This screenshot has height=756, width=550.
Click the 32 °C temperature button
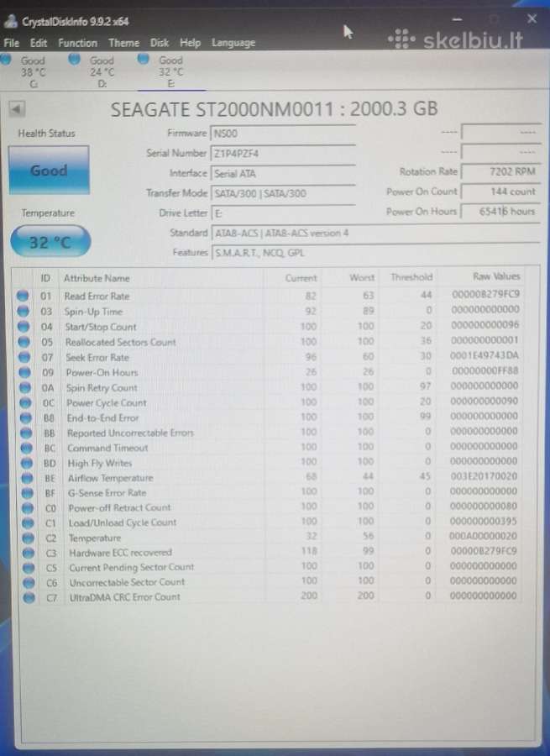coord(50,241)
